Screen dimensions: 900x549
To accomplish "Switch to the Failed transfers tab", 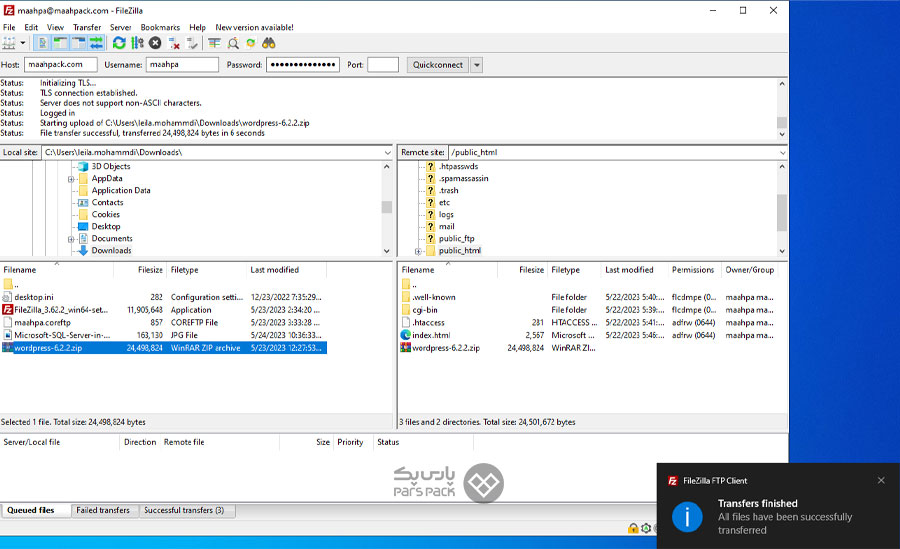I will point(103,511).
